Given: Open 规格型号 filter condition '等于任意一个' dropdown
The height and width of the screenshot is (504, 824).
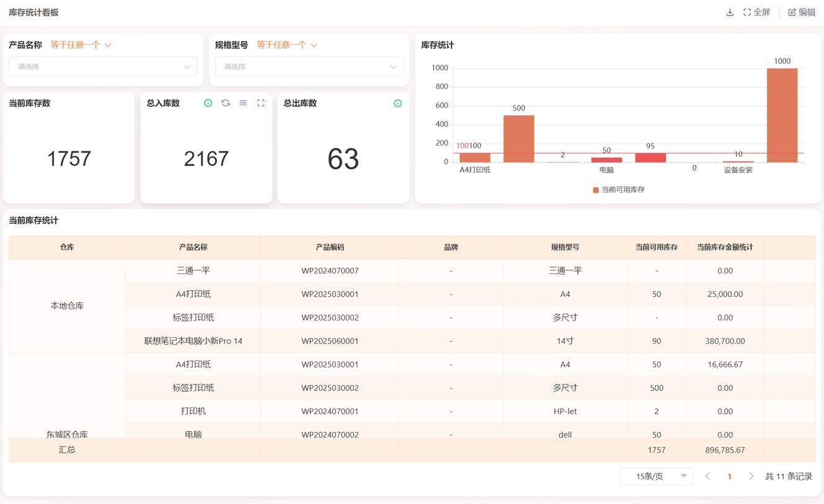Looking at the screenshot, I should pos(286,45).
